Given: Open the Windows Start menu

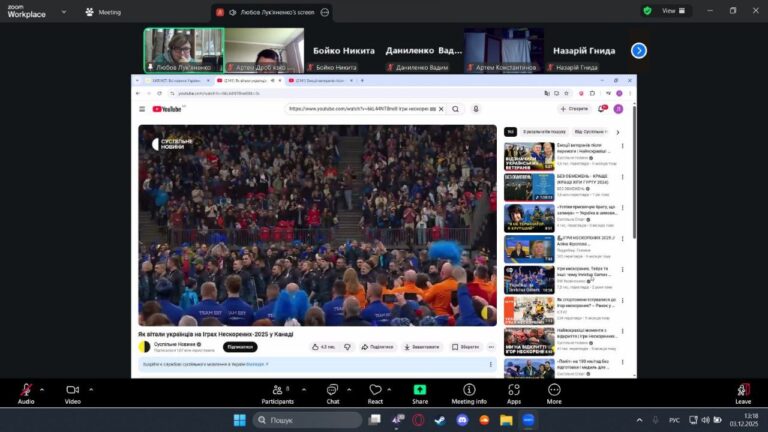Looking at the screenshot, I should pyautogui.click(x=240, y=420).
